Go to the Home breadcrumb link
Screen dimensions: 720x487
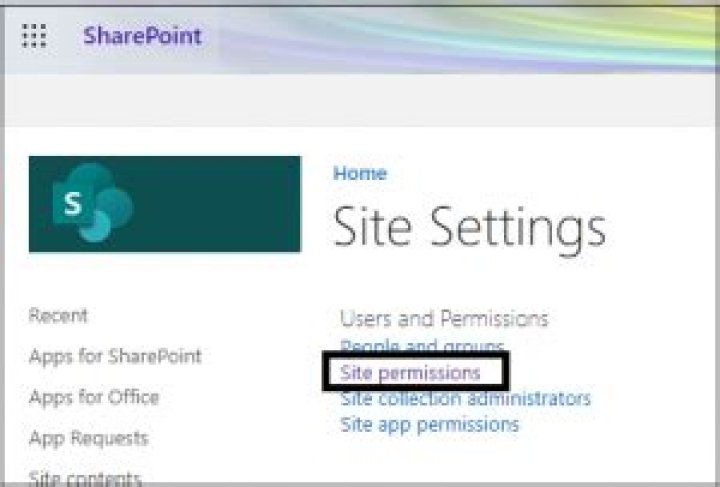pyautogui.click(x=359, y=173)
